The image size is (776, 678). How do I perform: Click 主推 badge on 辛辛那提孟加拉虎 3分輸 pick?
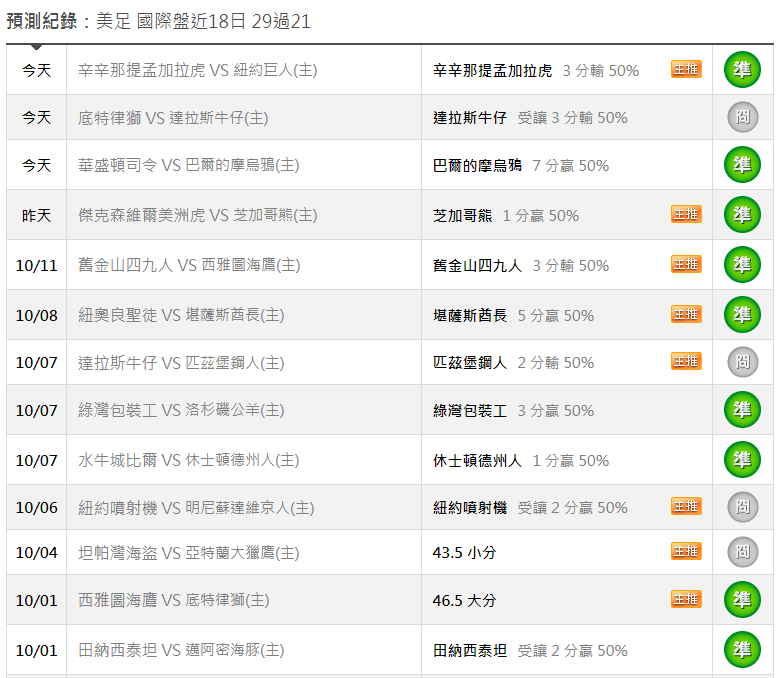[686, 69]
